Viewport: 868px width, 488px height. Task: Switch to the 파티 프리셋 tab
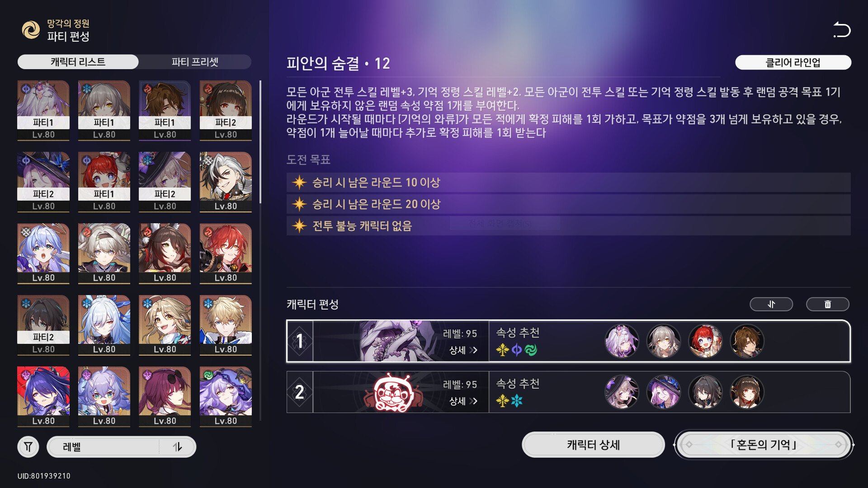pyautogui.click(x=195, y=62)
